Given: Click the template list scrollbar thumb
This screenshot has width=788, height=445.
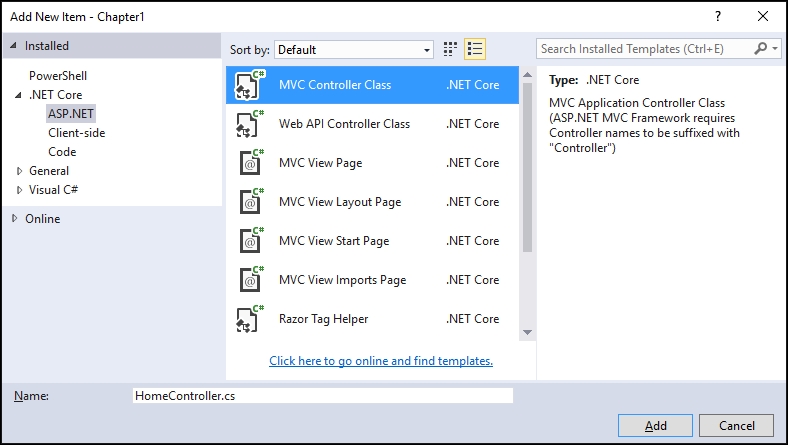Looking at the screenshot, I should (x=527, y=167).
